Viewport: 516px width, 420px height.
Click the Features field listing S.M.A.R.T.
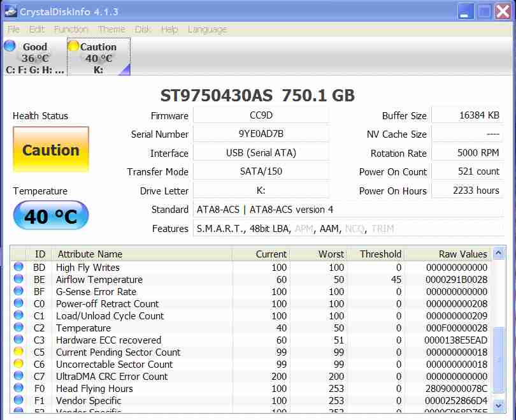(x=348, y=228)
